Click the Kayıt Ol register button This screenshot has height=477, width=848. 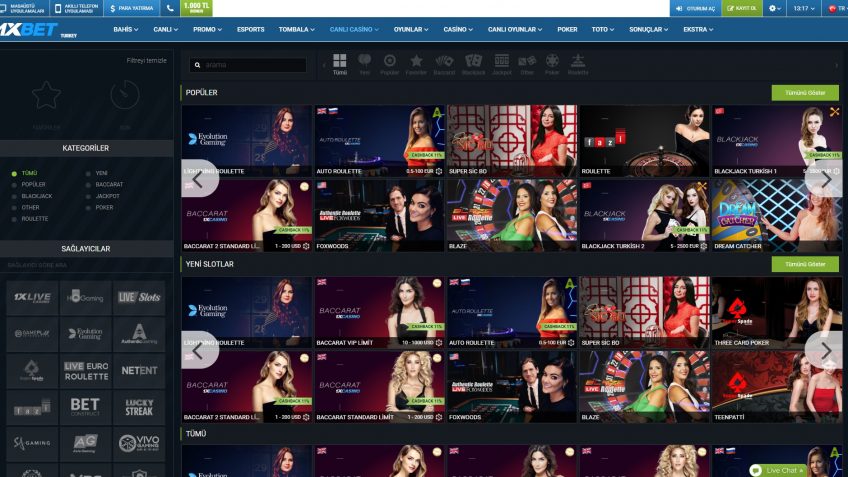click(x=742, y=8)
